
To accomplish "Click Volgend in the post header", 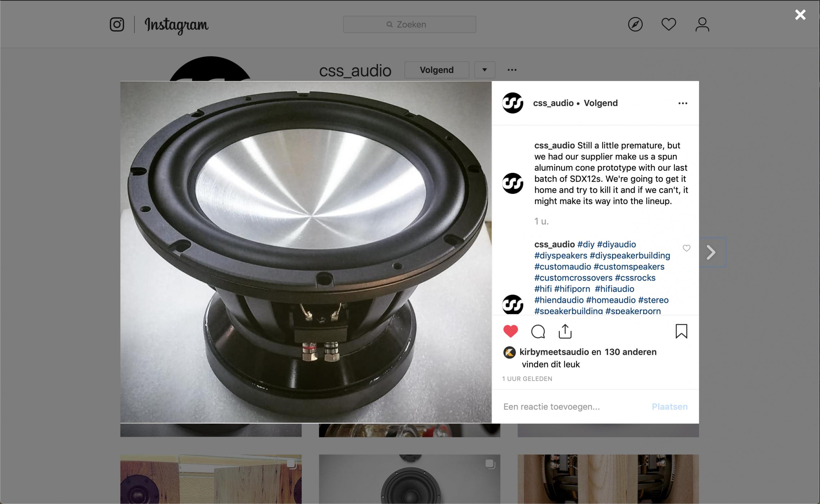I will point(601,103).
